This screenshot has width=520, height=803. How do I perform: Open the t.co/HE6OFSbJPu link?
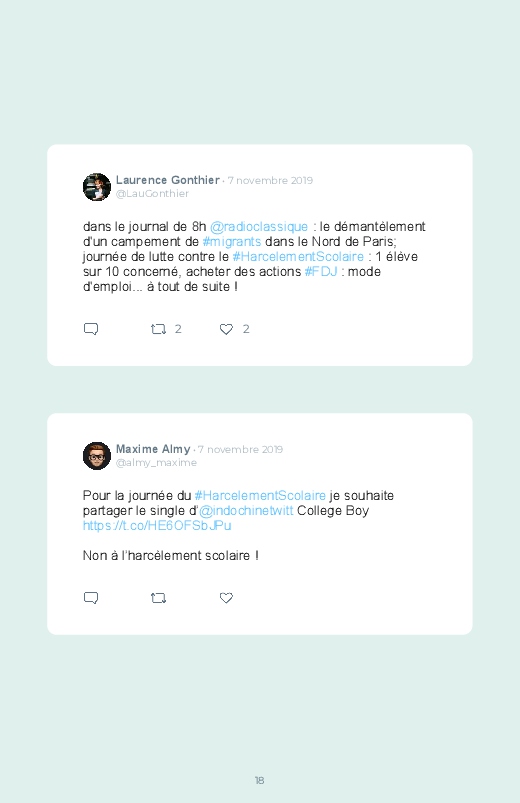[x=157, y=525]
